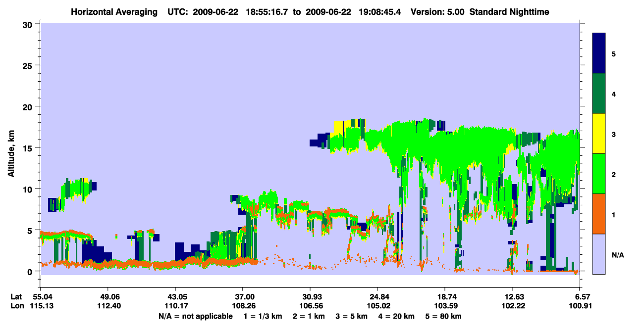
Task: Click latitude value 49.06
Action: point(107,296)
